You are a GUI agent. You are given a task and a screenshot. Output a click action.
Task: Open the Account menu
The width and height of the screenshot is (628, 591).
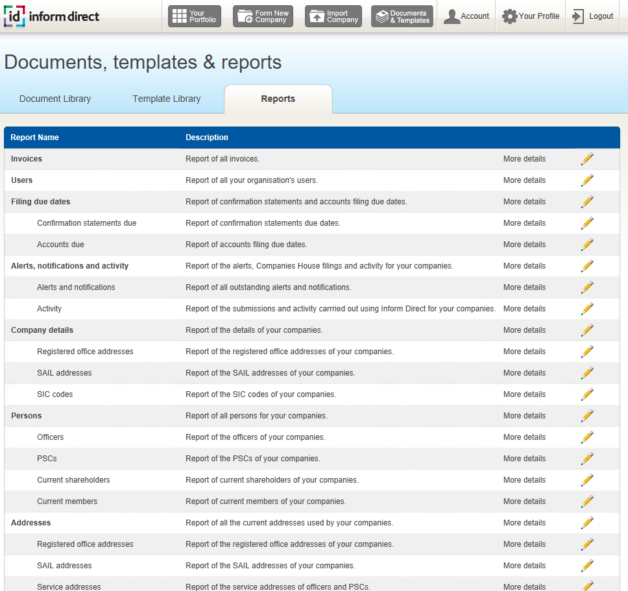[x=467, y=16]
